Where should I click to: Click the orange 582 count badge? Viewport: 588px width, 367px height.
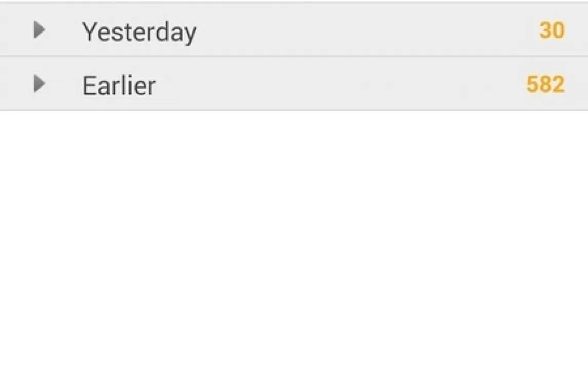point(545,84)
